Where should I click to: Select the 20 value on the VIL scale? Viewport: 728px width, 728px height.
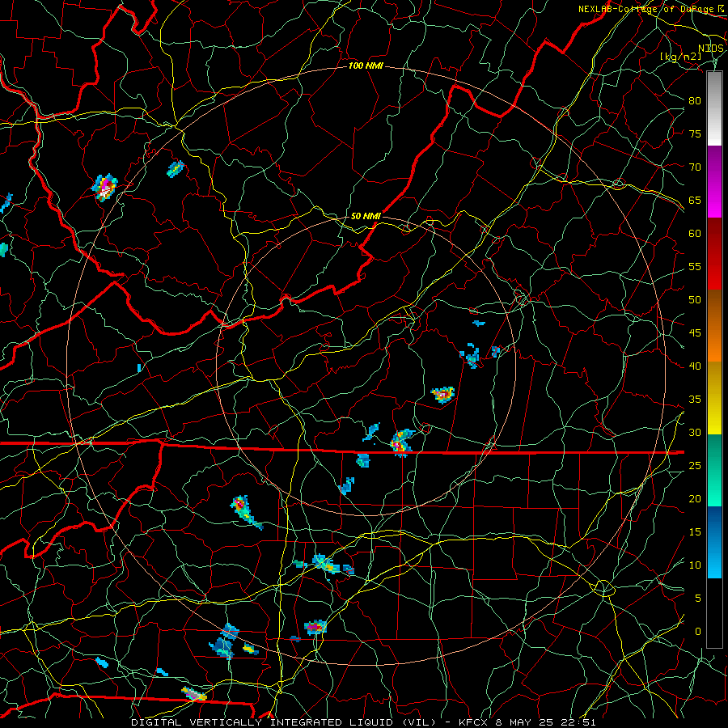pos(695,499)
